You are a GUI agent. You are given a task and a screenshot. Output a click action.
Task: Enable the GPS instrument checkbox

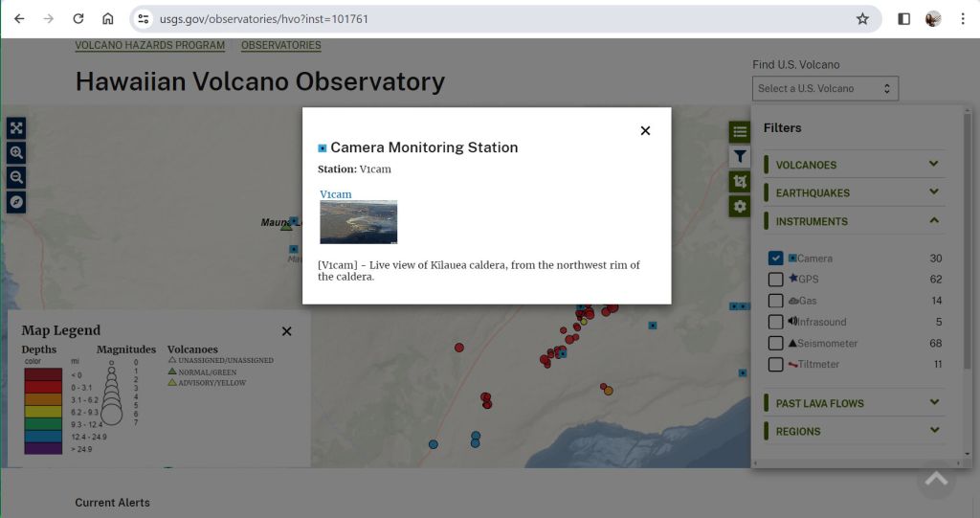point(776,280)
